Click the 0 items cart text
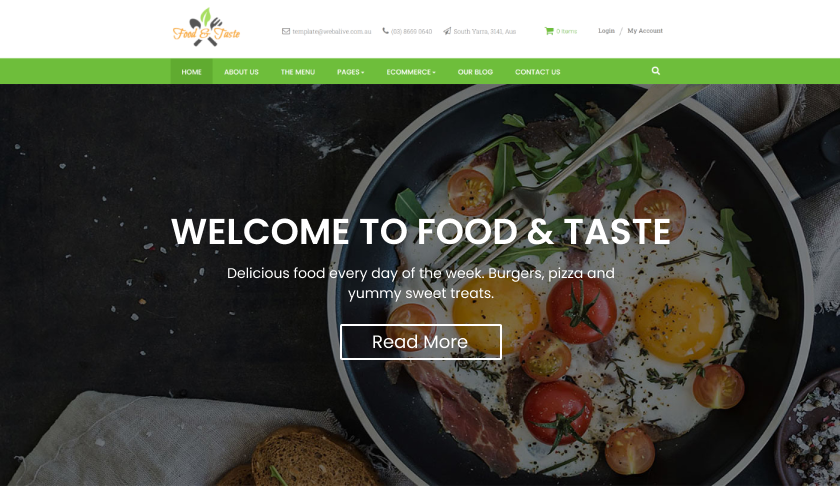 (566, 32)
